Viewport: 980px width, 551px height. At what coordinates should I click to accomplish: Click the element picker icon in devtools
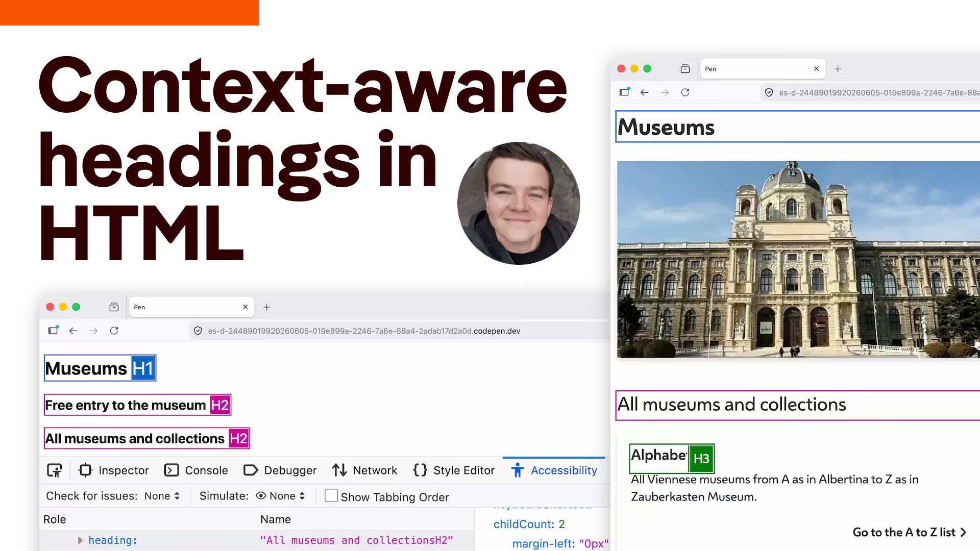pyautogui.click(x=55, y=470)
